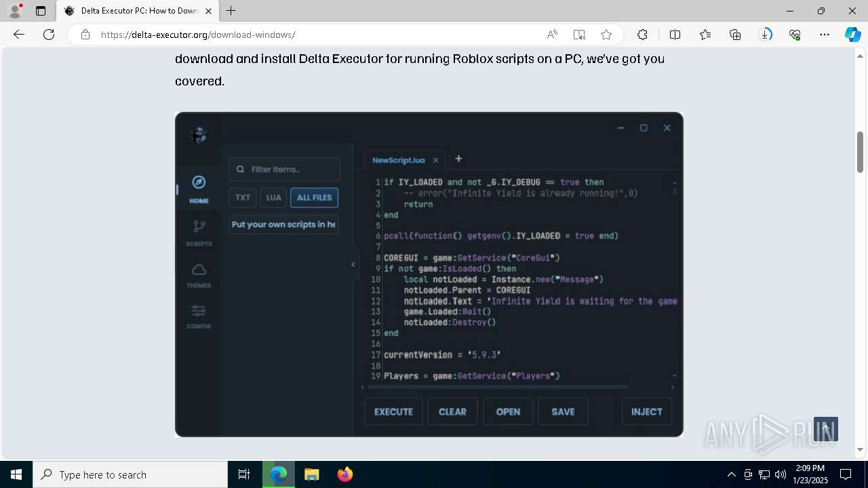Open Collections panel
Viewport: 868px width, 488px height.
coord(735,35)
